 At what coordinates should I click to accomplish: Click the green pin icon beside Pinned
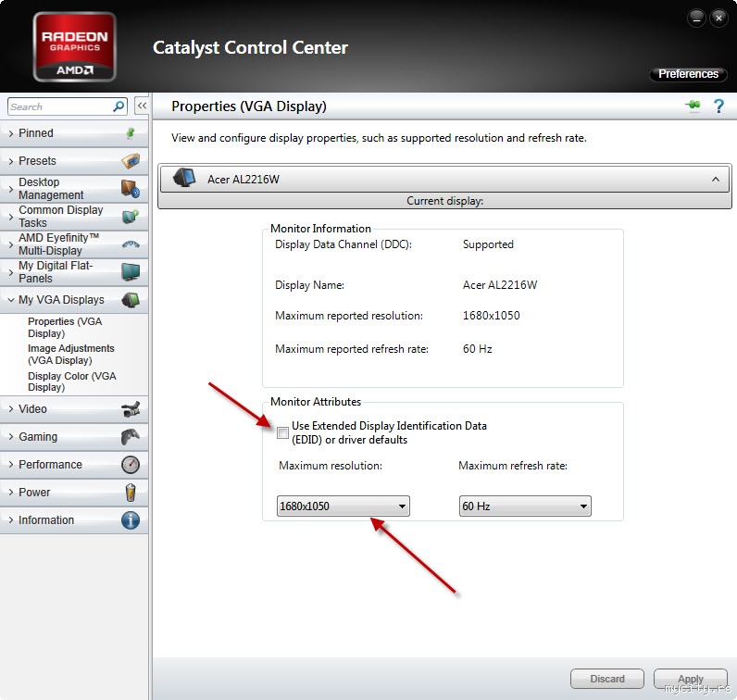click(x=131, y=133)
